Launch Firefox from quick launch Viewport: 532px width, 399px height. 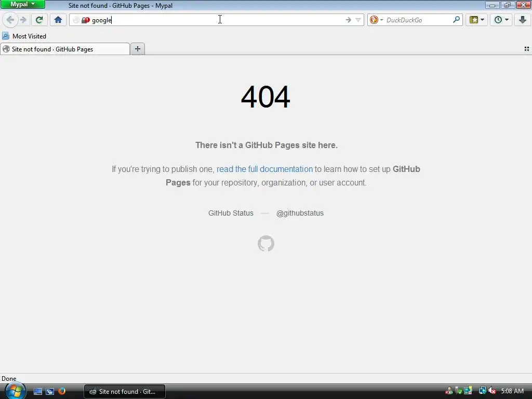tap(62, 391)
